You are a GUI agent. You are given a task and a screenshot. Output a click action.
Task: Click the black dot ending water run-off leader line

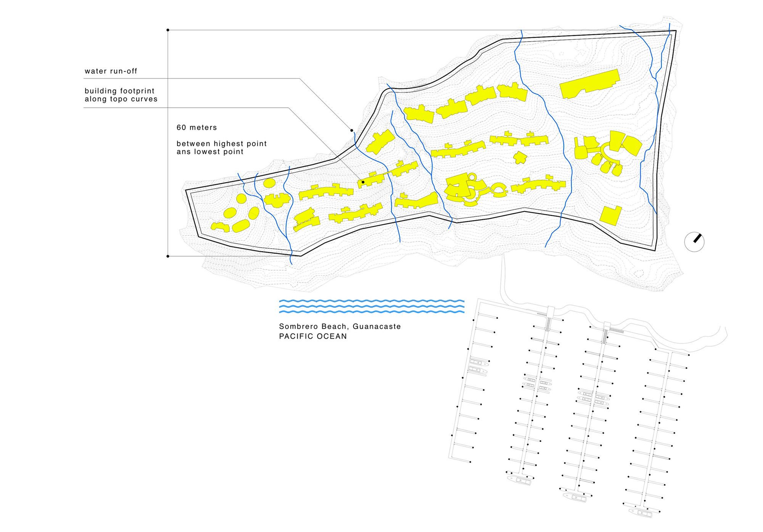click(x=352, y=130)
